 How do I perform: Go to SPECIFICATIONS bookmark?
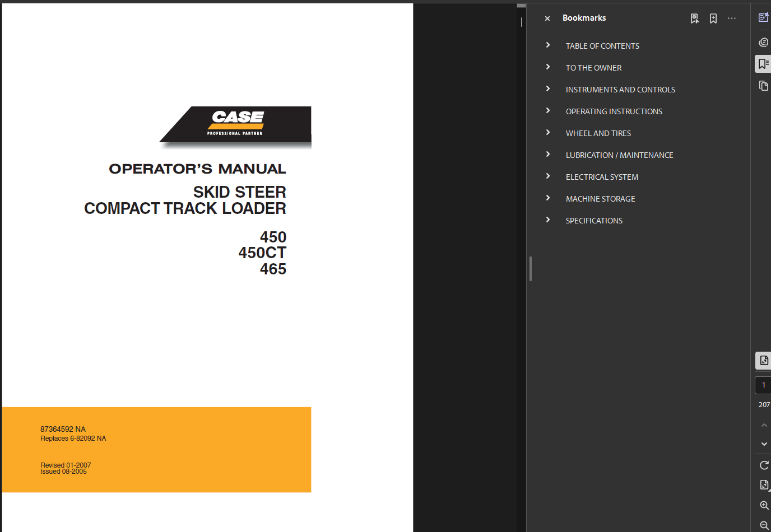click(x=594, y=221)
